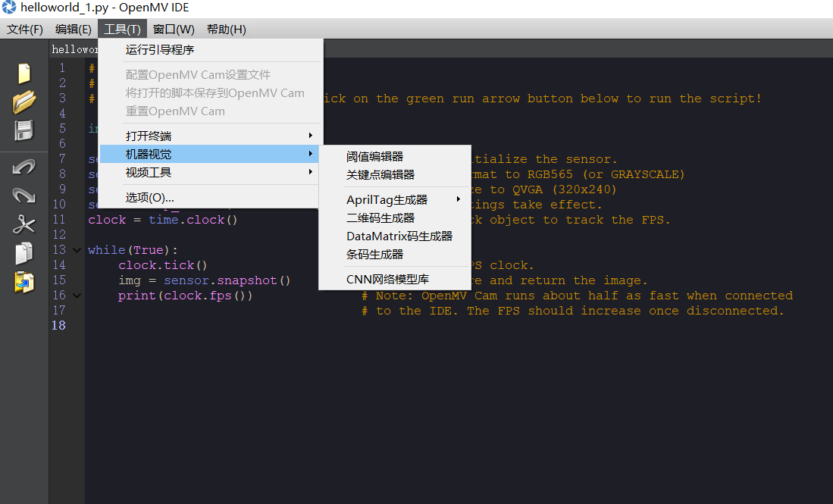Image resolution: width=833 pixels, height=504 pixels.
Task: Open the 帮助(H) menu
Action: (x=227, y=30)
